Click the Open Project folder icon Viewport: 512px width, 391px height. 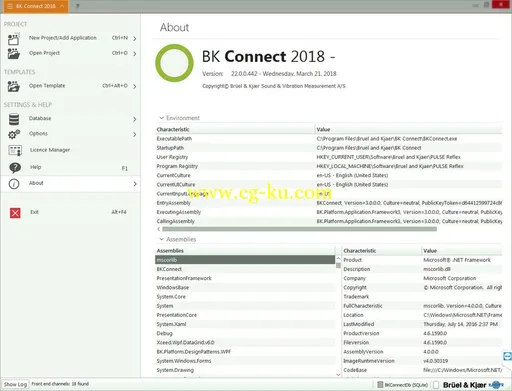[14, 54]
